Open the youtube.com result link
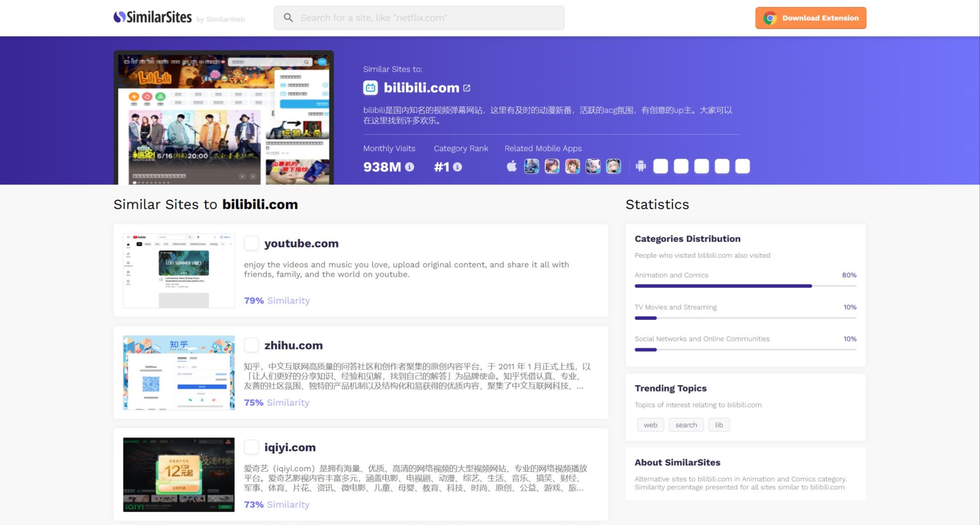Image resolution: width=980 pixels, height=525 pixels. (301, 243)
